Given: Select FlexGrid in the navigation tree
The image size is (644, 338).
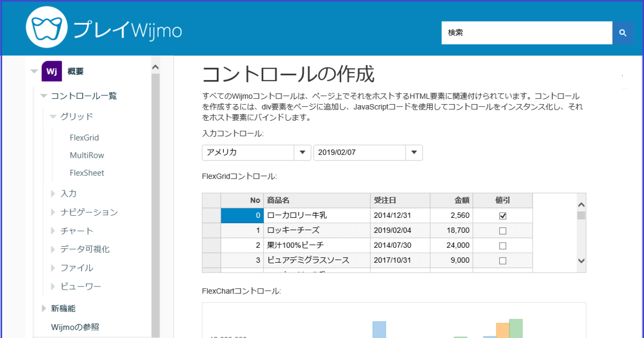Looking at the screenshot, I should coord(84,137).
